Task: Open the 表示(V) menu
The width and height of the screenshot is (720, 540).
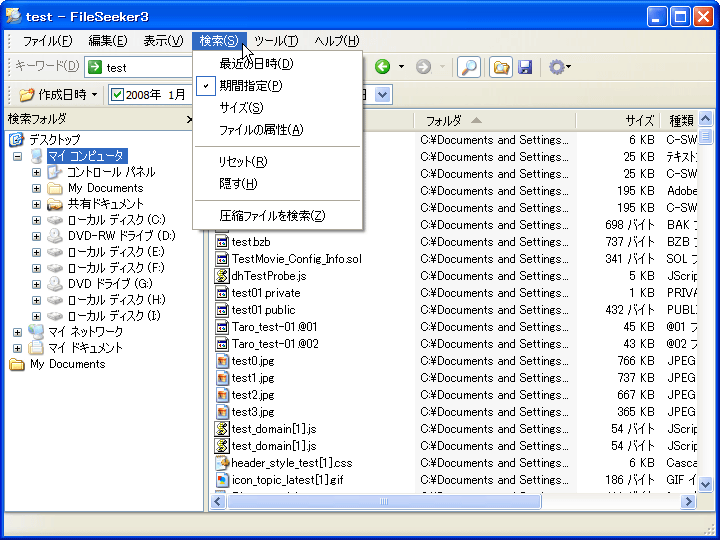Action: (163, 41)
